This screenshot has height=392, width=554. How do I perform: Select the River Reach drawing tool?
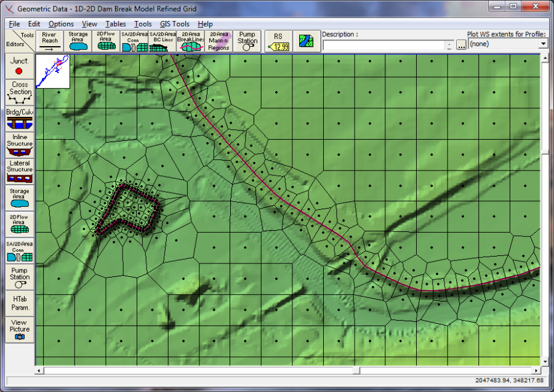(x=50, y=41)
